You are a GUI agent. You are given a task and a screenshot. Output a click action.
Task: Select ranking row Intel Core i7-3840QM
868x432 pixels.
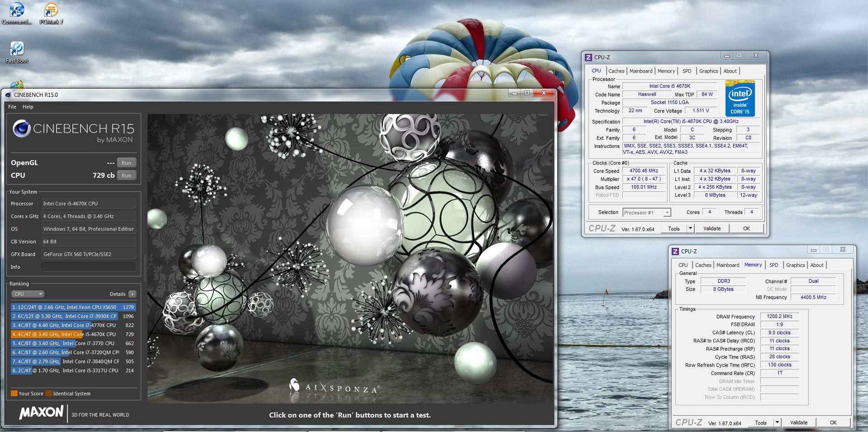[x=73, y=361]
